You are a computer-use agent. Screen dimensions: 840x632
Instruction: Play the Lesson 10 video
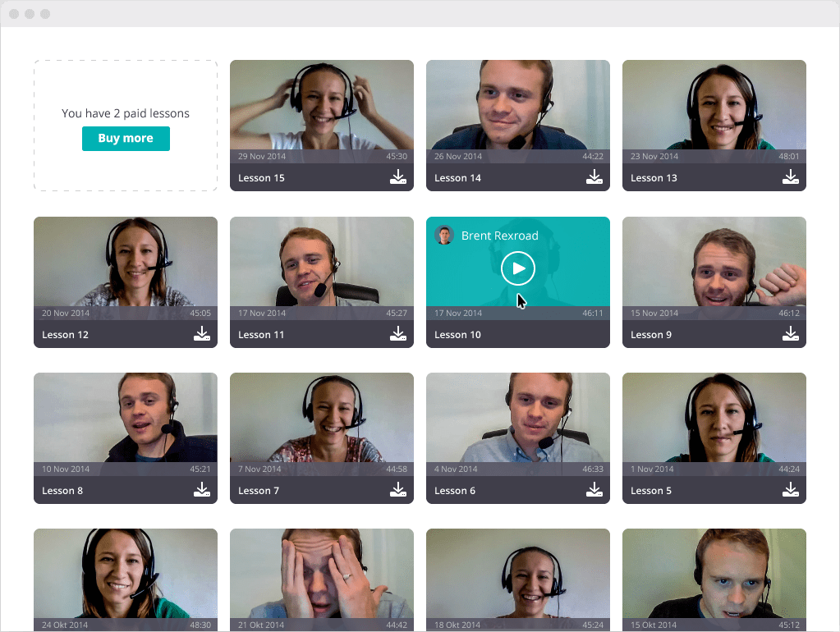point(518,268)
